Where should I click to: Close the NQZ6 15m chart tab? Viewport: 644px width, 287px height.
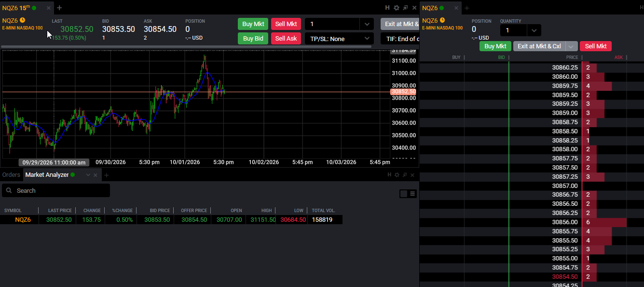(x=48, y=8)
